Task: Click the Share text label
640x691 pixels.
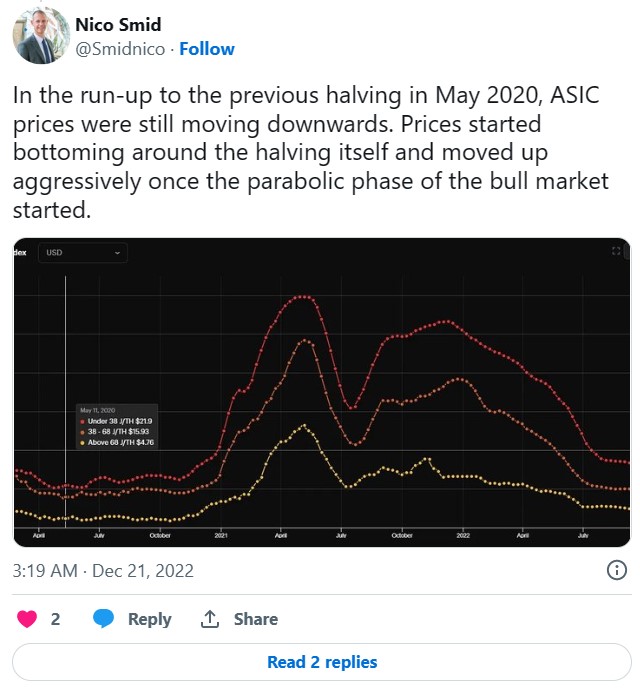Action: (256, 619)
